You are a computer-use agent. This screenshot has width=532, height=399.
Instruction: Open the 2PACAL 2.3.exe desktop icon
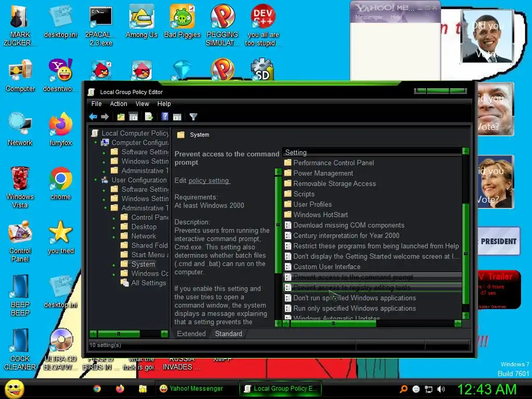101,25
